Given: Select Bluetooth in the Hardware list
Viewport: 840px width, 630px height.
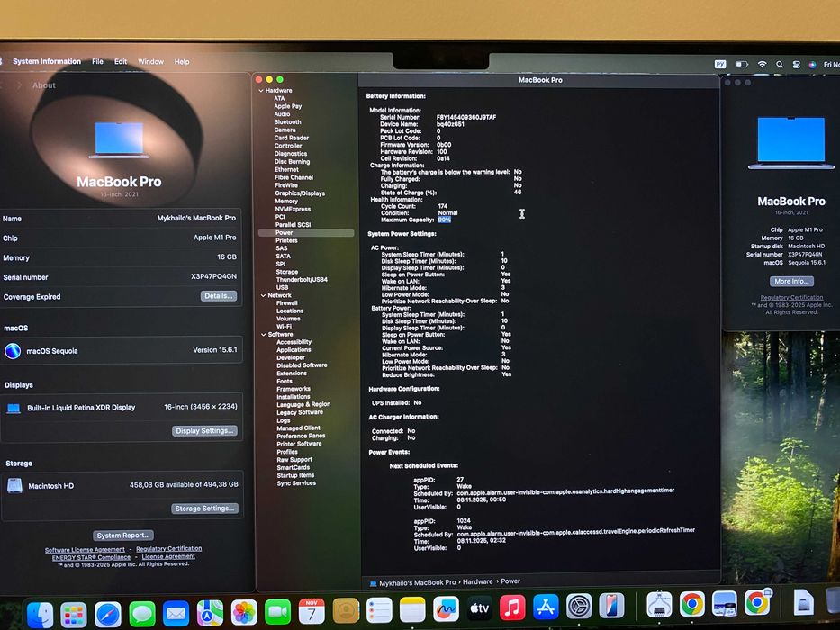Looking at the screenshot, I should point(288,122).
